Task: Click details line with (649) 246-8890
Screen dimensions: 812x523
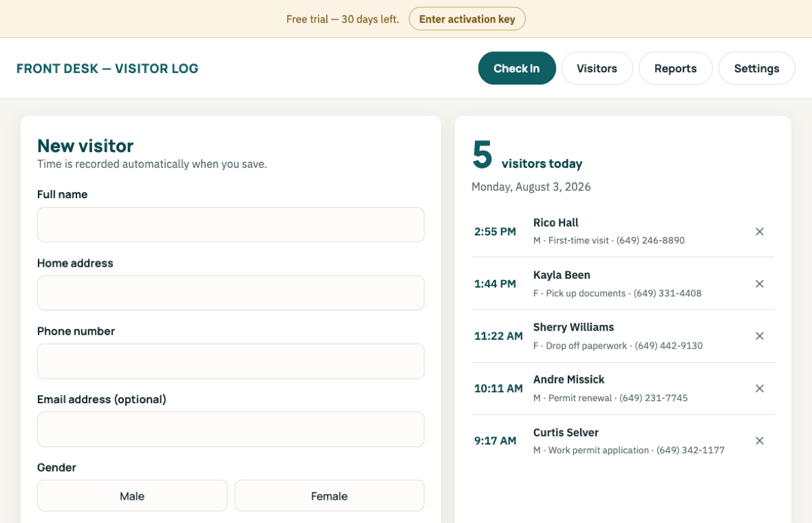Action: (609, 240)
